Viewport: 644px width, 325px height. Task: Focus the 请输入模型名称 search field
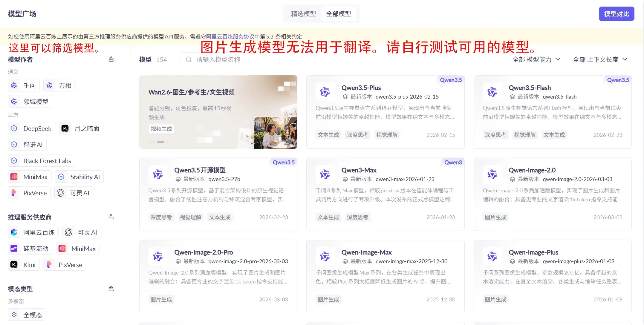coord(230,59)
